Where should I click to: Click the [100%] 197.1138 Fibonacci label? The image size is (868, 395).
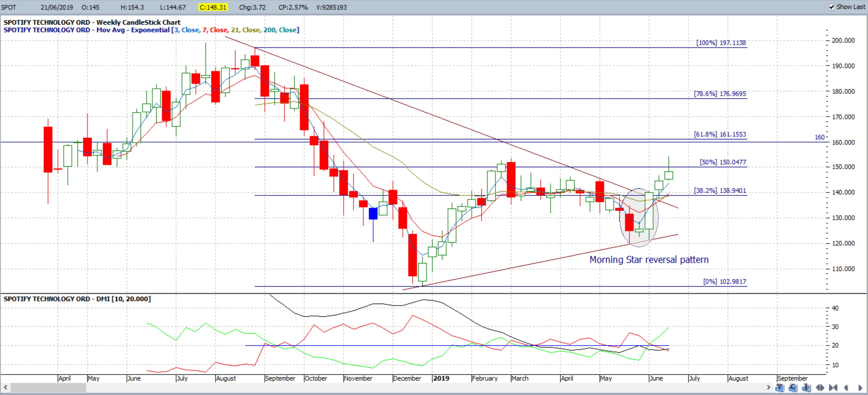pyautogui.click(x=721, y=43)
